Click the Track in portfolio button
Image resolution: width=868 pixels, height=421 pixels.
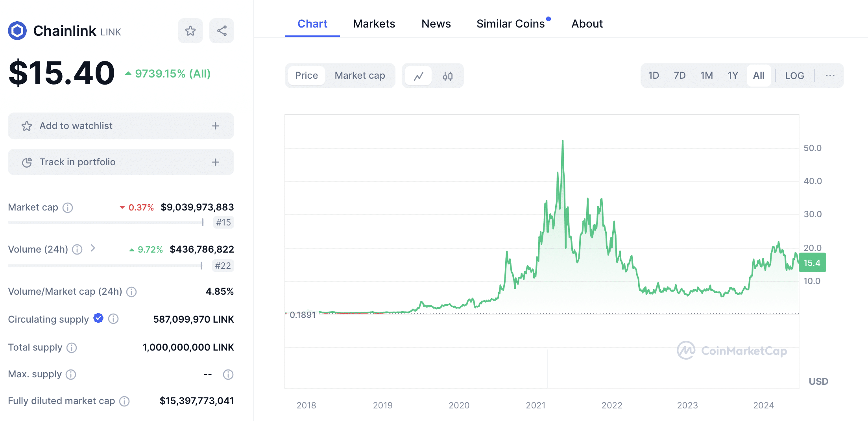(x=121, y=162)
